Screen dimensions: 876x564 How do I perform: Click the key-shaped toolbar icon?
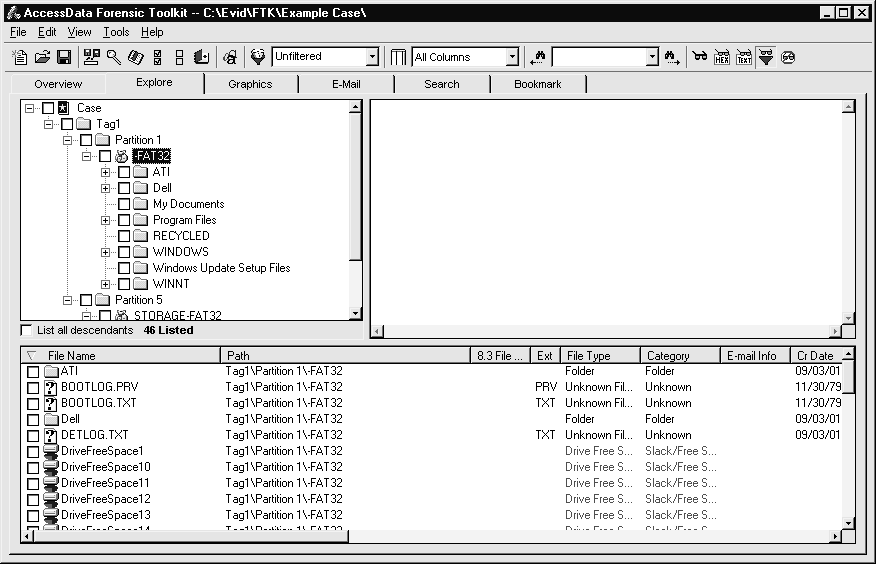tap(114, 57)
